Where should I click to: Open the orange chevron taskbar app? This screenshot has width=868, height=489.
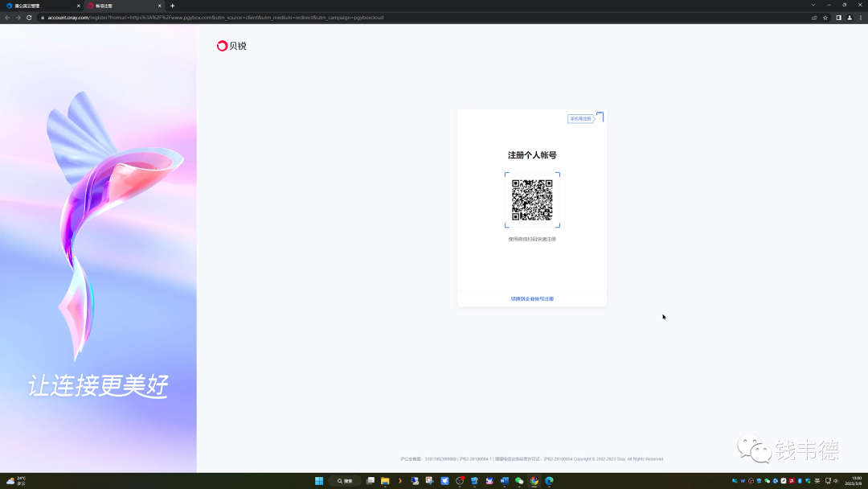399,481
